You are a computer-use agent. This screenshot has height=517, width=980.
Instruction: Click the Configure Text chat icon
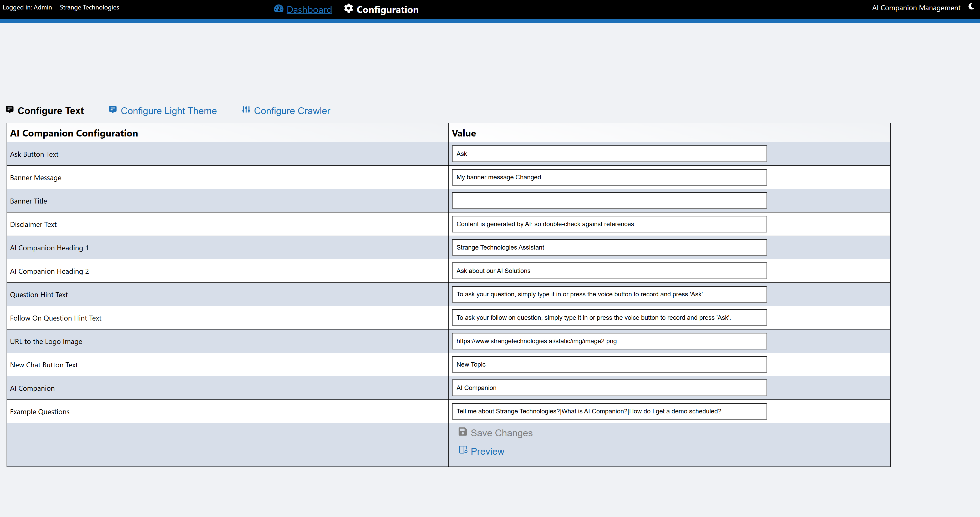click(x=10, y=110)
